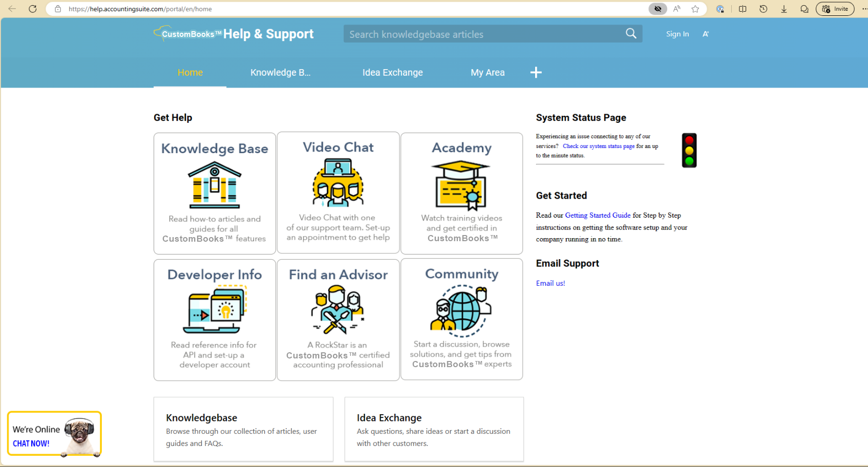This screenshot has height=467, width=868.
Task: Click the Video Chat tile title
Action: 338,147
